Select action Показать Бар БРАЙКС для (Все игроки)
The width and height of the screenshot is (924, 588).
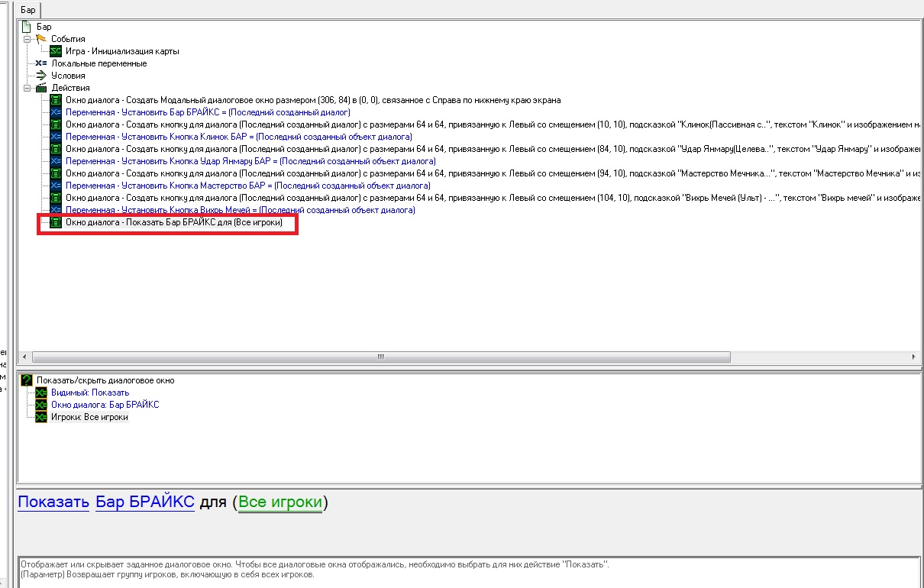pyautogui.click(x=174, y=222)
